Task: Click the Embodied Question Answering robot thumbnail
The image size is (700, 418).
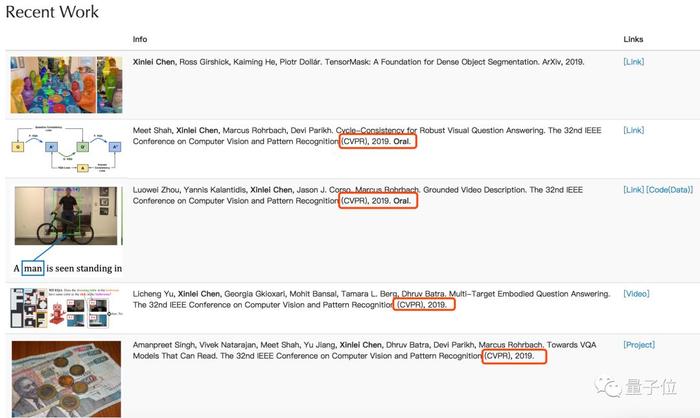Action: [66, 308]
